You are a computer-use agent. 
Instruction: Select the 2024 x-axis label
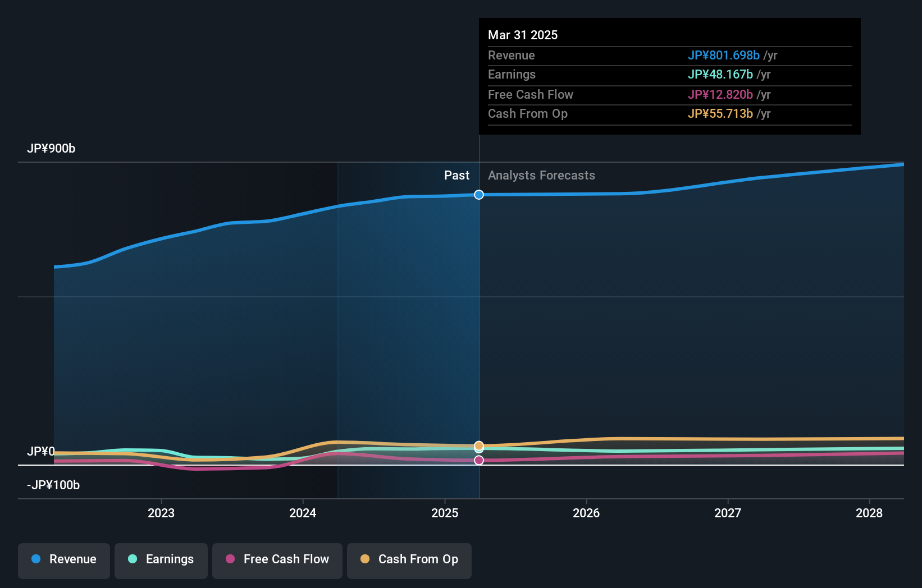[303, 513]
